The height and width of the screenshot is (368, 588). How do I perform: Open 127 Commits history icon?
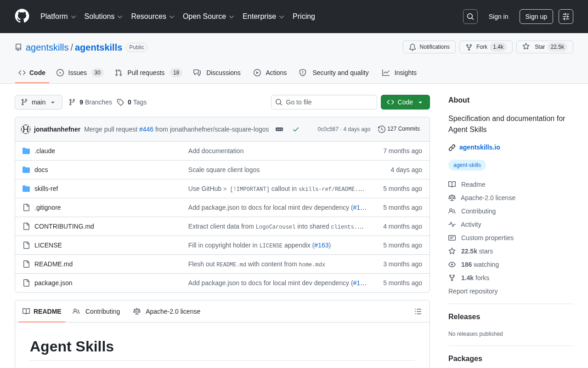(382, 129)
